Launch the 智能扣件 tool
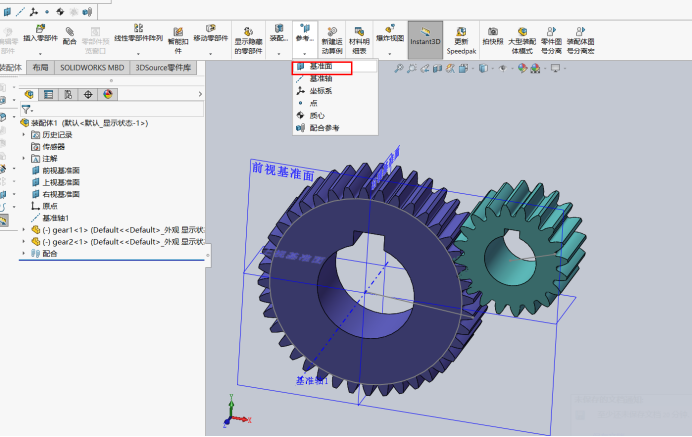 pos(178,41)
